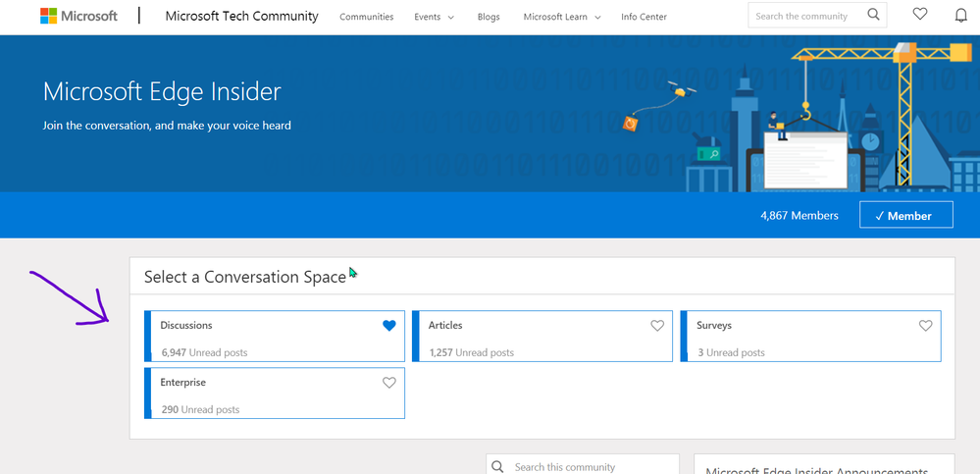Click the Microsoft Edge Insider heading
The width and height of the screenshot is (980, 474).
click(162, 92)
